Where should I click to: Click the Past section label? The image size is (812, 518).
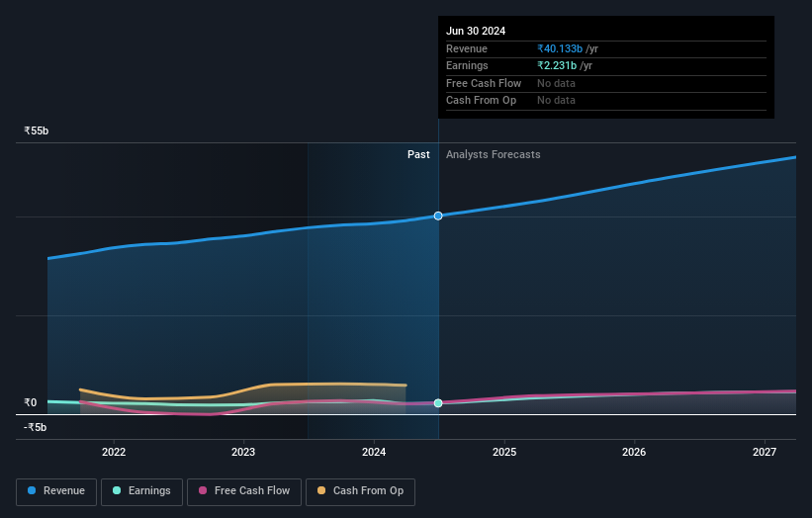pyautogui.click(x=418, y=155)
